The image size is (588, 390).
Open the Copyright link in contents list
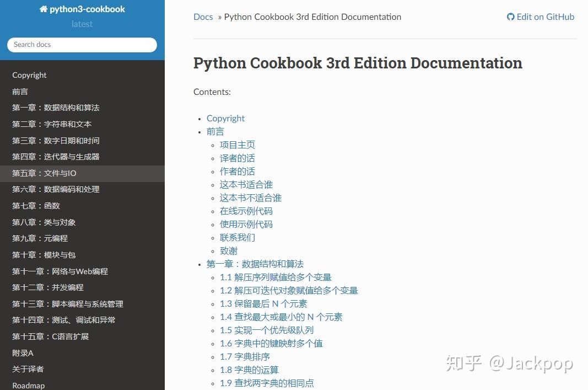point(225,118)
